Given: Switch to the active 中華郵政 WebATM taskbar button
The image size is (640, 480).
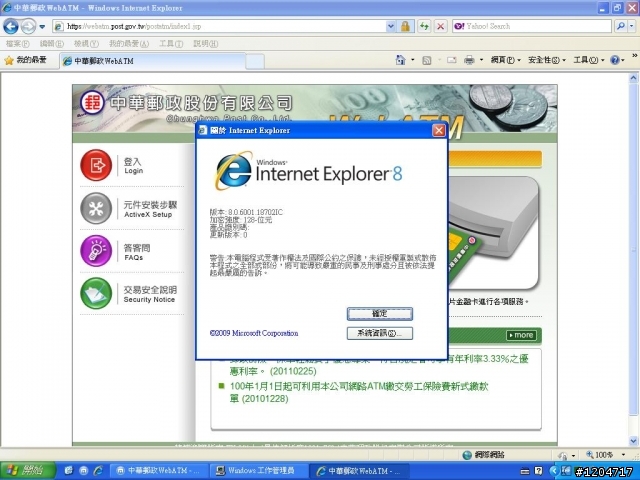Looking at the screenshot, I should (358, 471).
